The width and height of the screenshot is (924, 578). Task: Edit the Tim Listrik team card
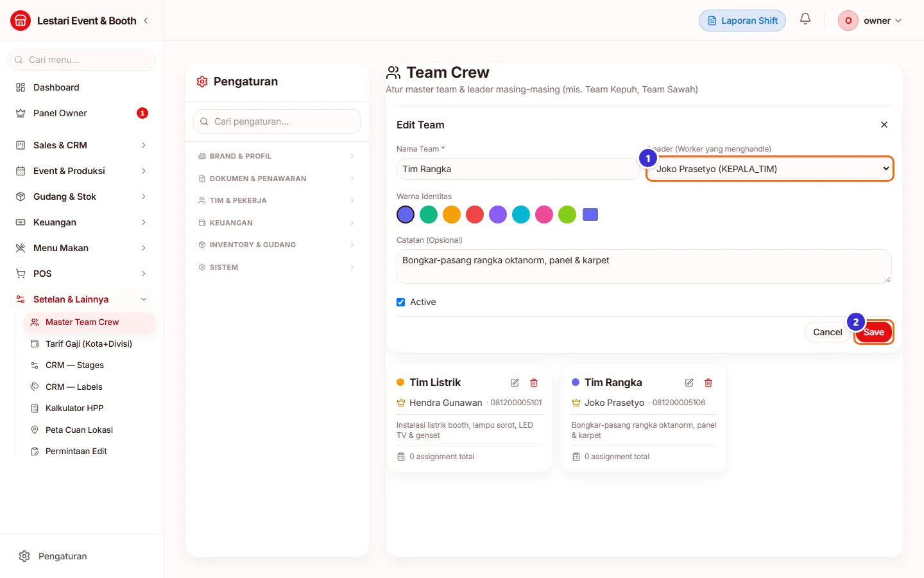(515, 383)
